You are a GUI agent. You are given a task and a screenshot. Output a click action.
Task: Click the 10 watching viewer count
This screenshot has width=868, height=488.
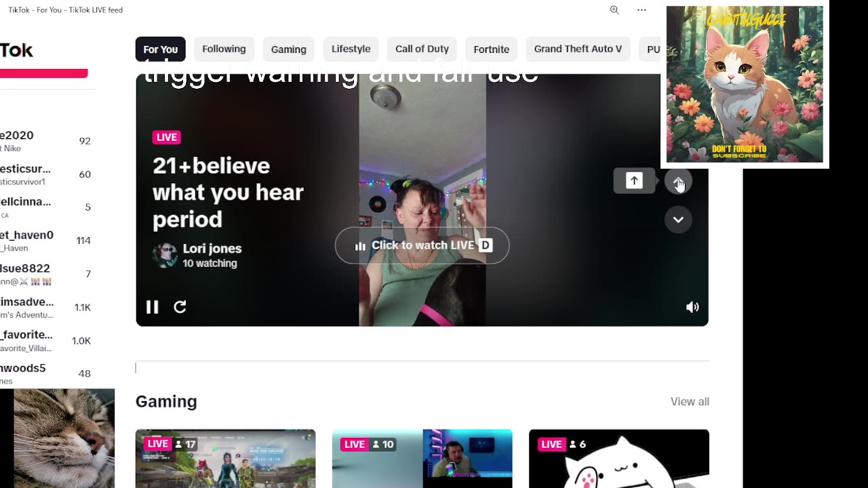[x=210, y=263]
